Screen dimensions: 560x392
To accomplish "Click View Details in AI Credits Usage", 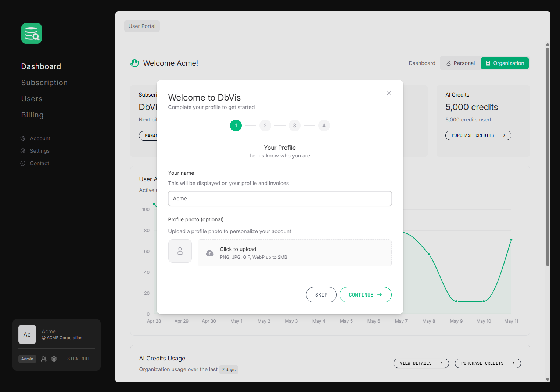I will (421, 363).
